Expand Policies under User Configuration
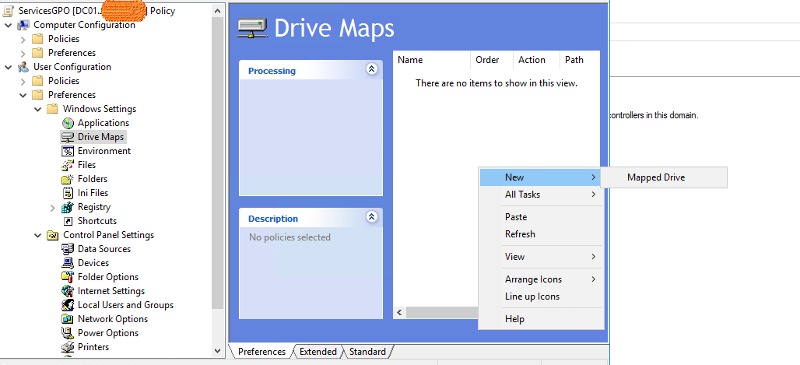 click(x=23, y=81)
